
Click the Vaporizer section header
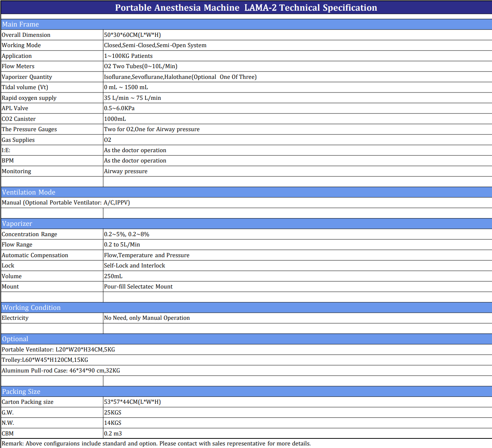coord(17,224)
